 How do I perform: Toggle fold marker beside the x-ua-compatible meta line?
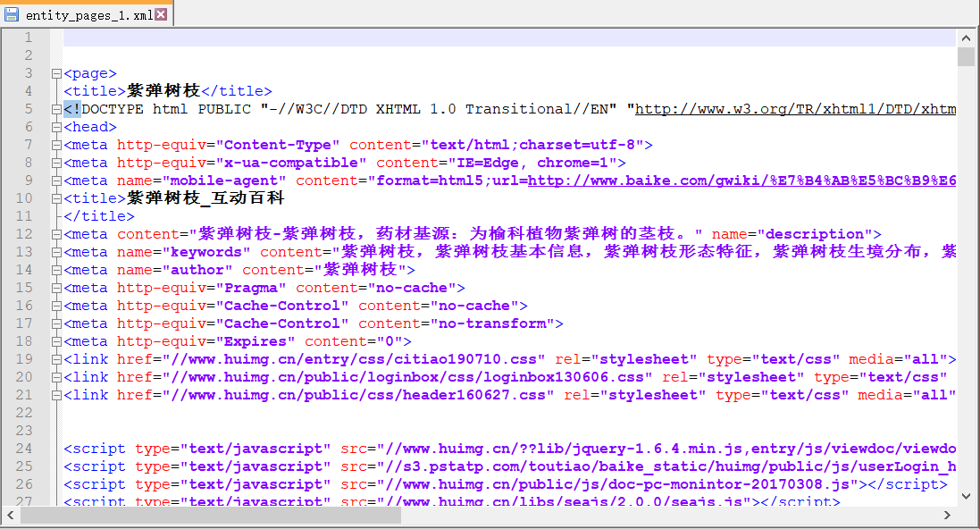coord(56,164)
